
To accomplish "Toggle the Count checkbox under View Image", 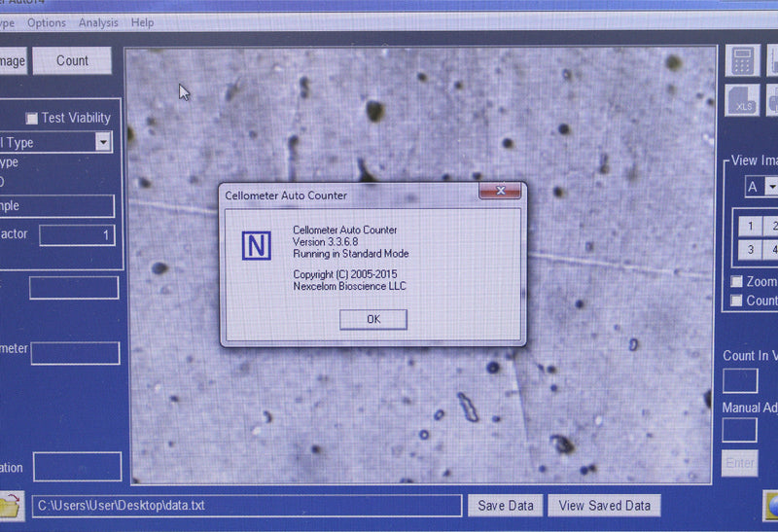I will pos(737,301).
